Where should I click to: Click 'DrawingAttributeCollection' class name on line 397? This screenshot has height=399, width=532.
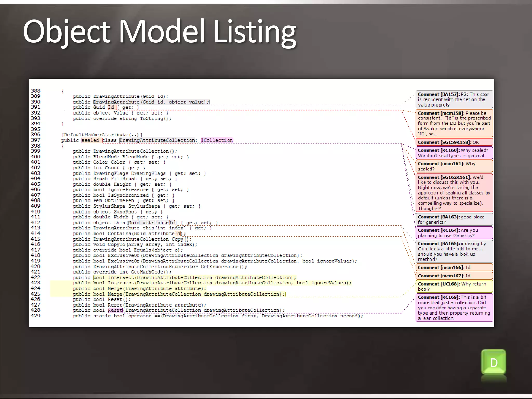point(157,140)
